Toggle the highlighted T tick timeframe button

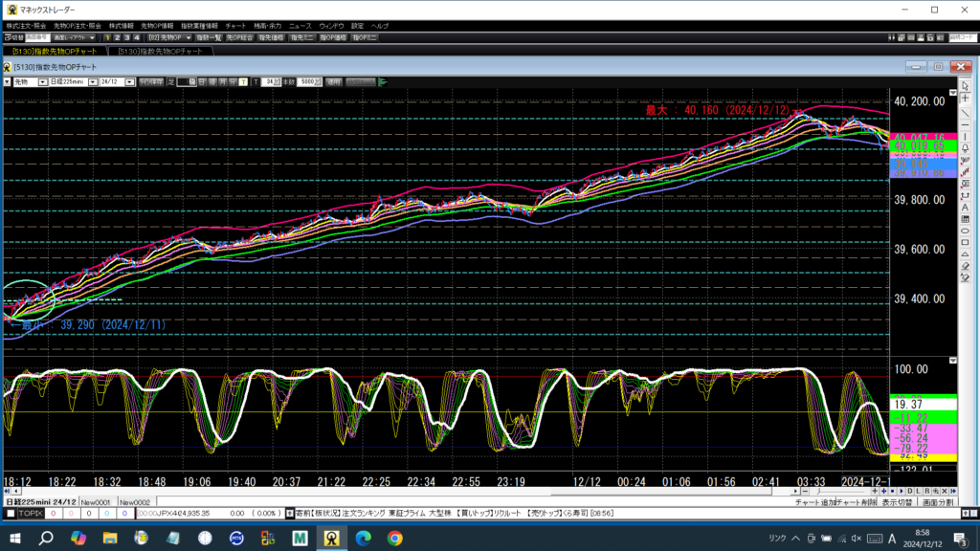[243, 82]
